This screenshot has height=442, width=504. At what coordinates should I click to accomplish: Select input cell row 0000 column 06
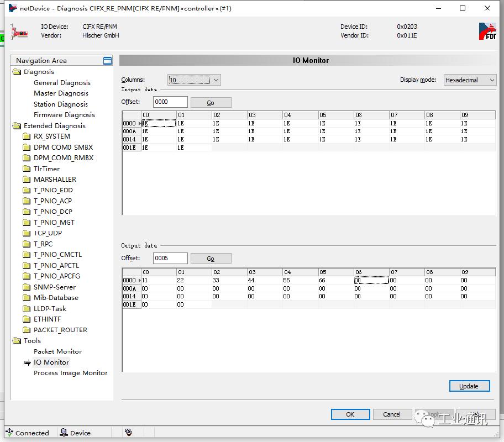tap(371, 123)
